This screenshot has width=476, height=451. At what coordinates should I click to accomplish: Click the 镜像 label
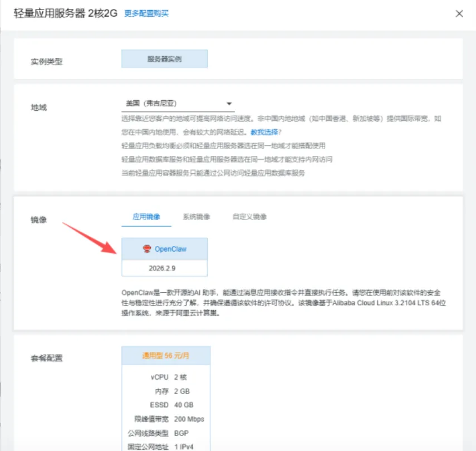point(38,219)
